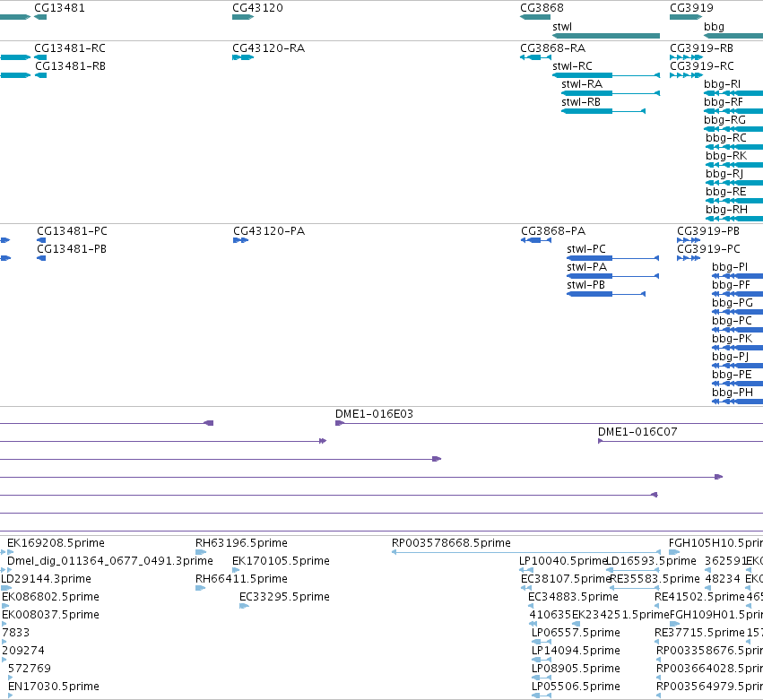Screen dimensions: 763x700
Task: Click the RH63196.5prime EST label
Action: click(241, 543)
